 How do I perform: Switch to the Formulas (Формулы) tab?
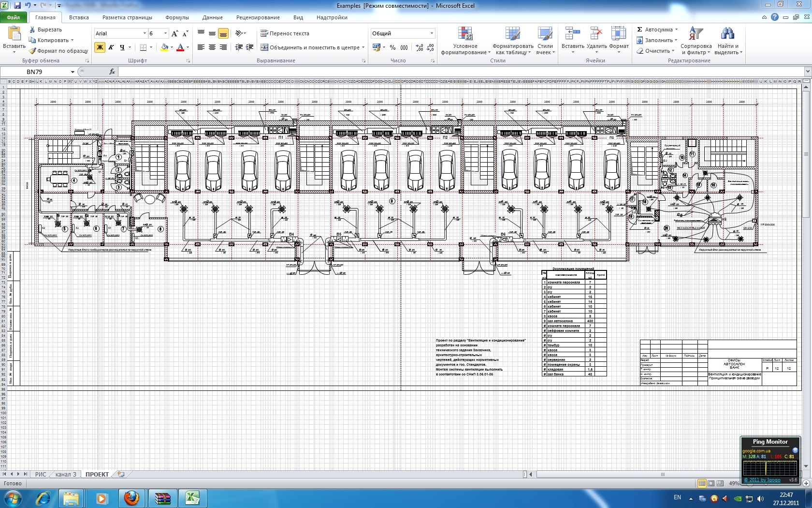click(177, 17)
